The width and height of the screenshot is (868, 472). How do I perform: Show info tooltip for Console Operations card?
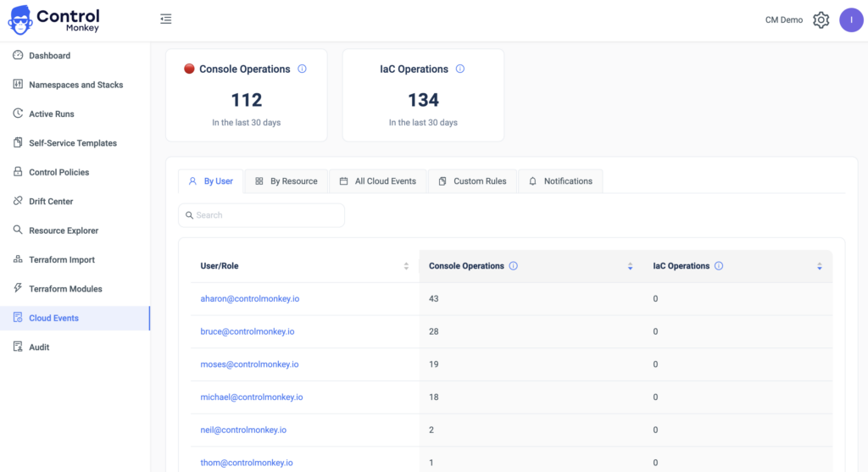click(x=302, y=69)
